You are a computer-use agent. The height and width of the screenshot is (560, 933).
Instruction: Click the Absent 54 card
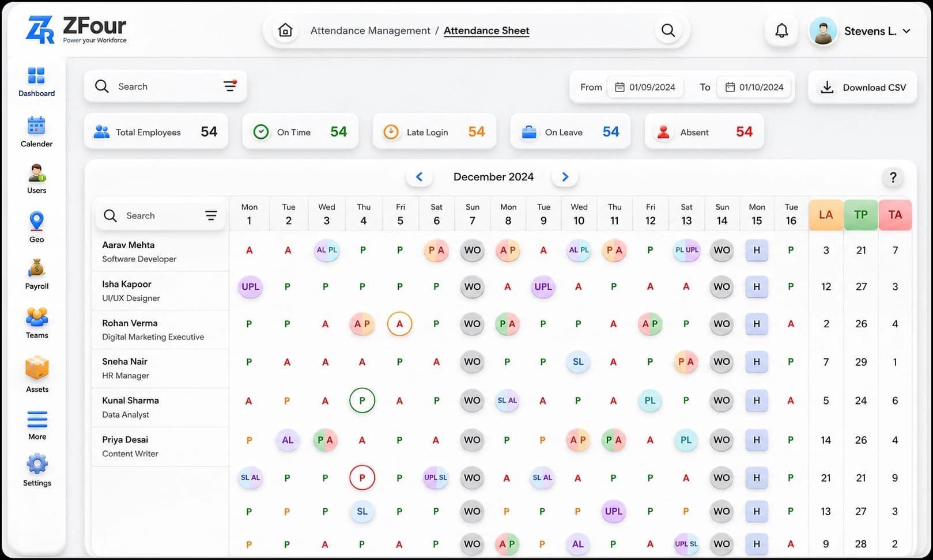click(704, 132)
